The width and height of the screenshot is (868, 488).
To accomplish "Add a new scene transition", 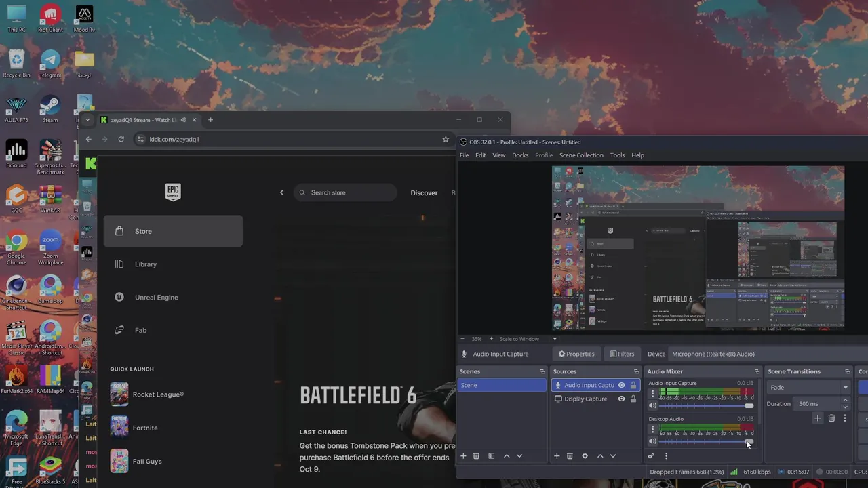I will [x=818, y=418].
